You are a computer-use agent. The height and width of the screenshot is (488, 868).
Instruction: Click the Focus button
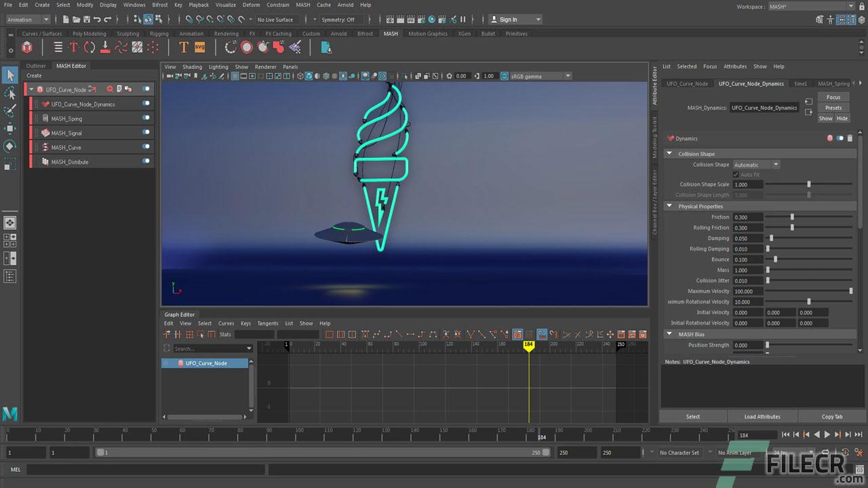(x=833, y=97)
